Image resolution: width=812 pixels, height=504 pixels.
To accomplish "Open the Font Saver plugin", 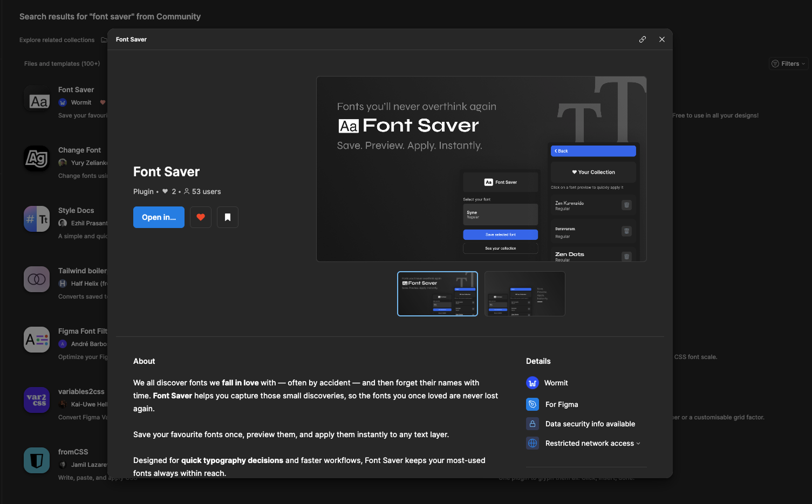I will 159,217.
